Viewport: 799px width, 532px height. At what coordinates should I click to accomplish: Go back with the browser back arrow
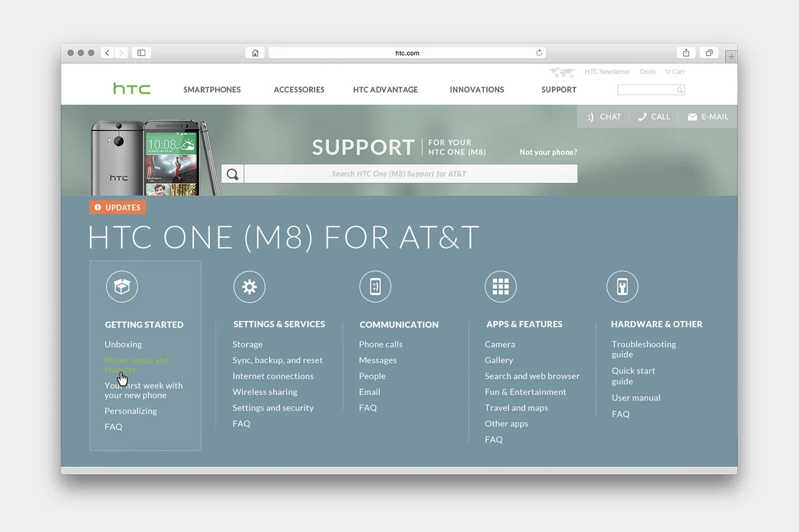click(107, 53)
